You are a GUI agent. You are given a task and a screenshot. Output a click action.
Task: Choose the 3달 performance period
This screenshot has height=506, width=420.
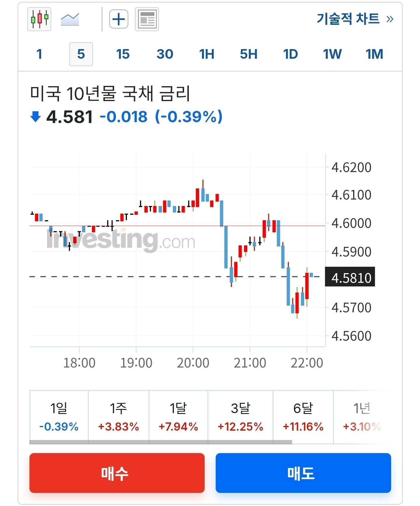[241, 416]
